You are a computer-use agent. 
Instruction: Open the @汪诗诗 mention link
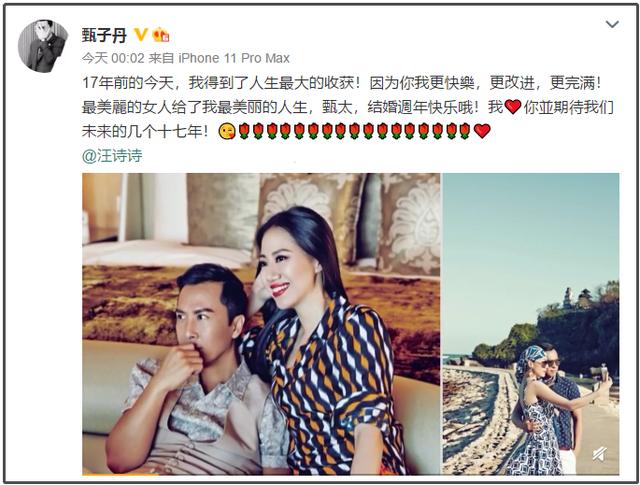click(112, 156)
